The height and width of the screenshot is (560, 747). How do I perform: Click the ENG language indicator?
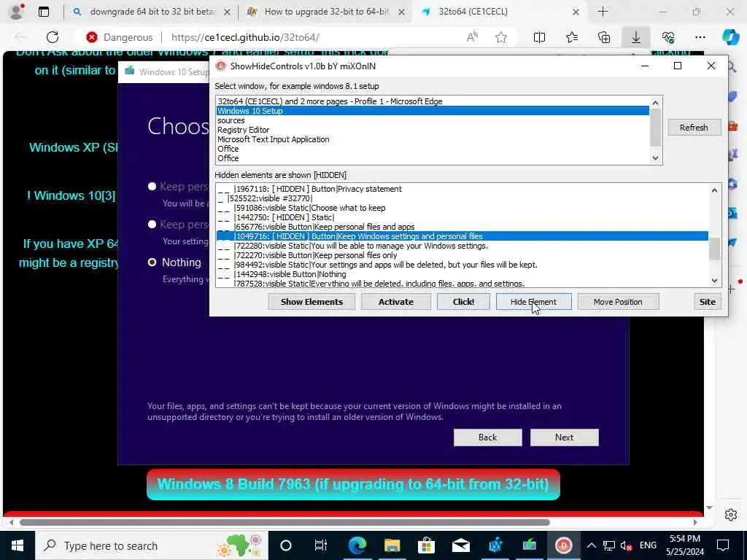648,545
